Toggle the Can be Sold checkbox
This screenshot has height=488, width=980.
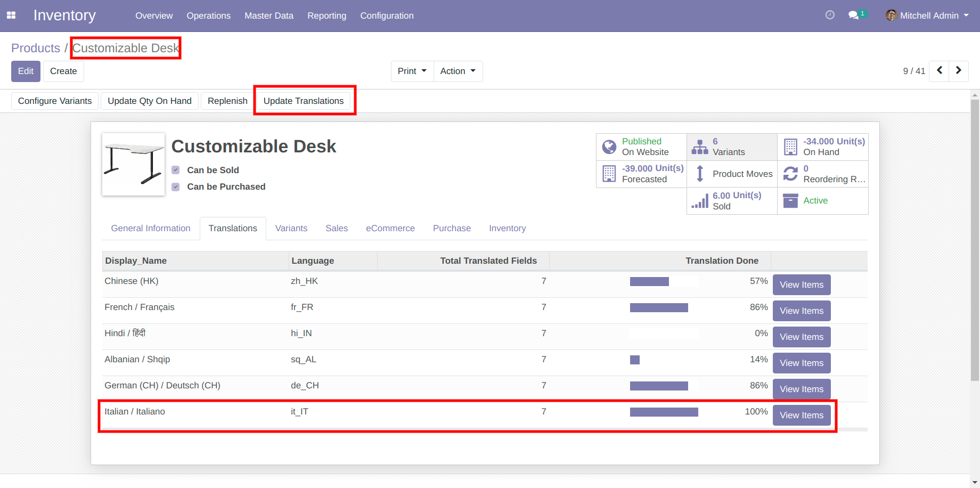tap(176, 170)
